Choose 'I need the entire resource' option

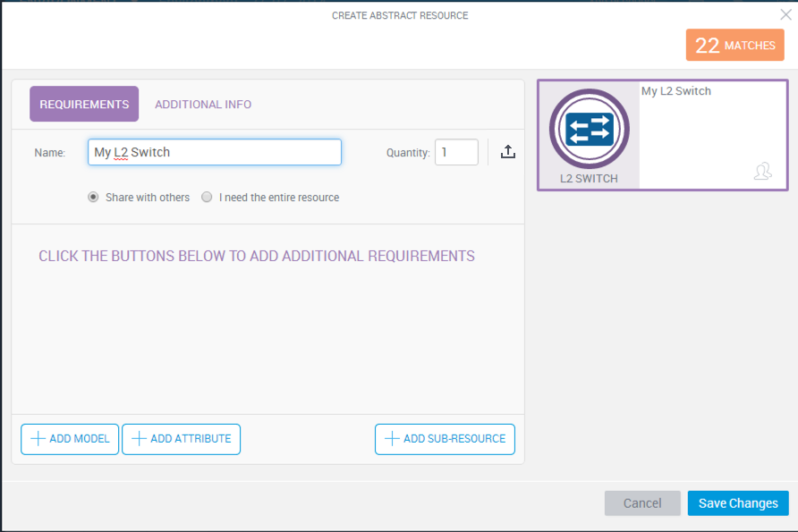(207, 198)
